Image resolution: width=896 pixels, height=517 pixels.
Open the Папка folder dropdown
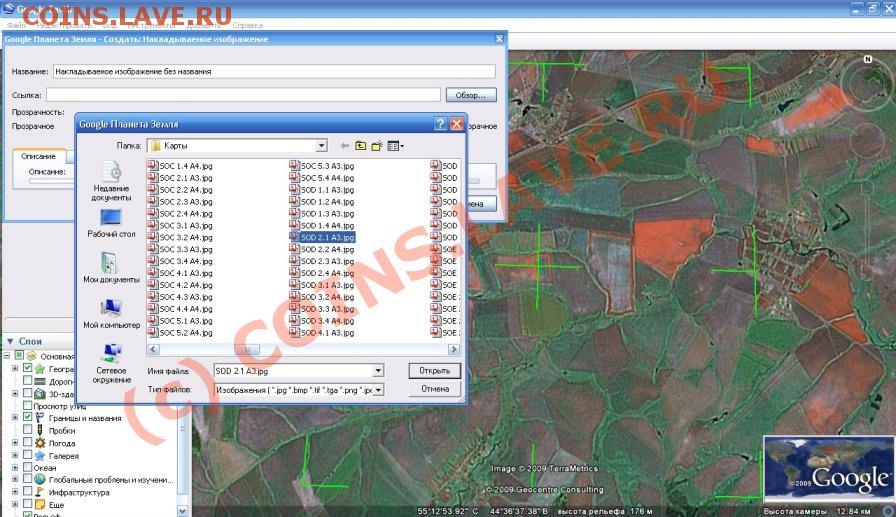[321, 146]
